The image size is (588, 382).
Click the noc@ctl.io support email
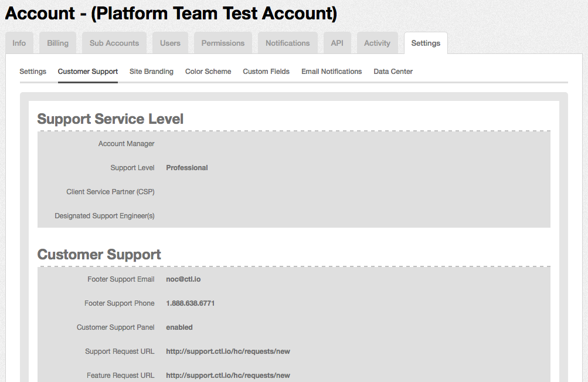182,279
